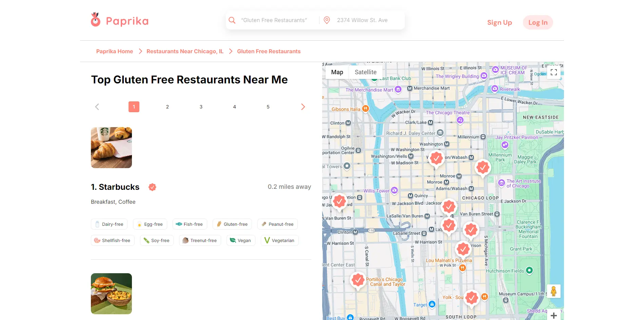Switch to Satellite view tab
This screenshot has height=320, width=644.
[366, 72]
